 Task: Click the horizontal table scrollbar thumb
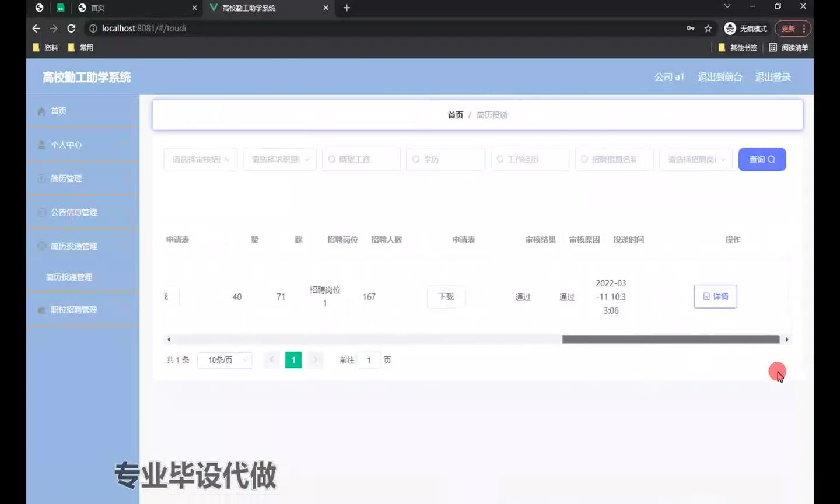point(671,339)
